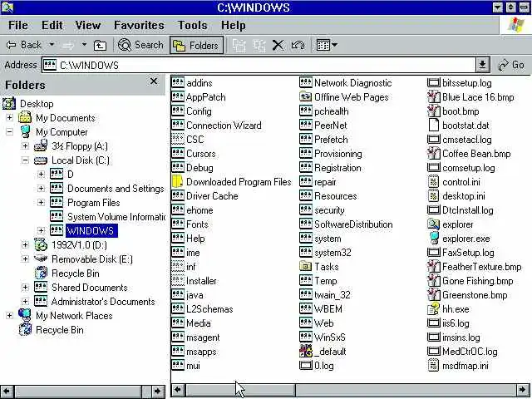This screenshot has height=399, width=532.
Task: Select the bootstat.dat file icon
Action: coord(434,126)
